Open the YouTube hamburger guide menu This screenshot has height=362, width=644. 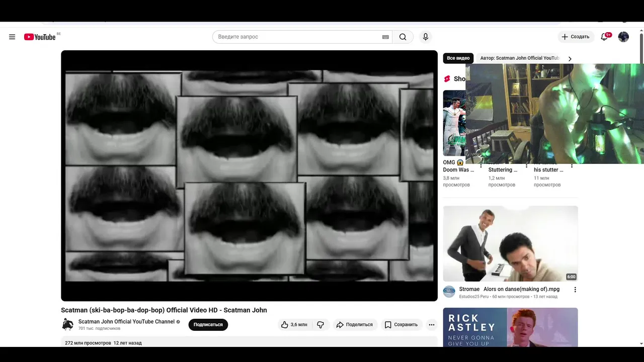pos(12,37)
